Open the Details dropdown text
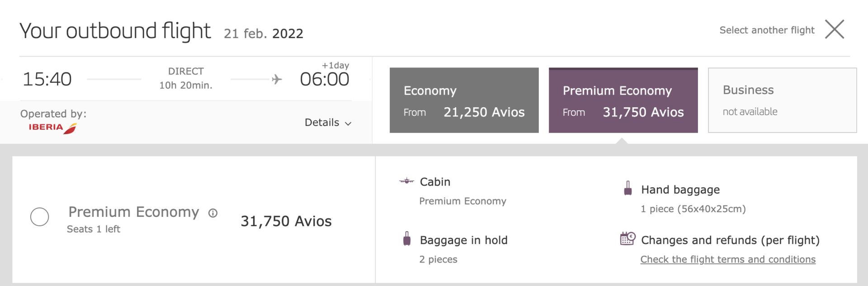 pyautogui.click(x=322, y=122)
